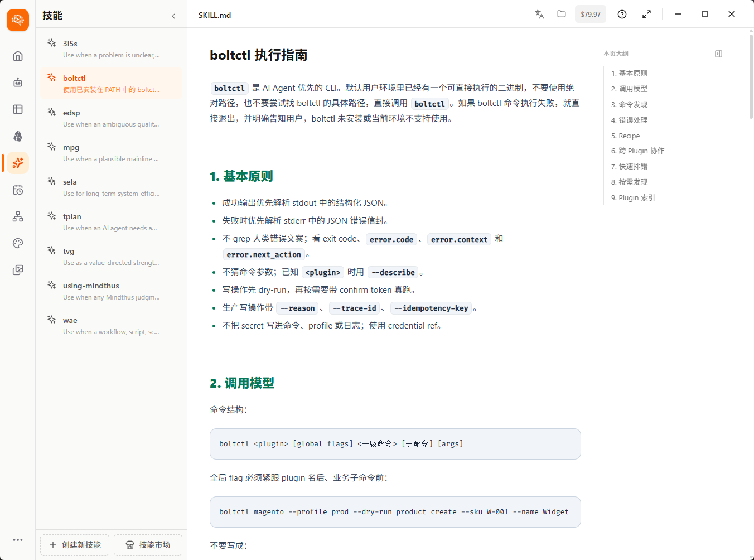
Task: Click the 技能 panel heading
Action: [x=52, y=16]
